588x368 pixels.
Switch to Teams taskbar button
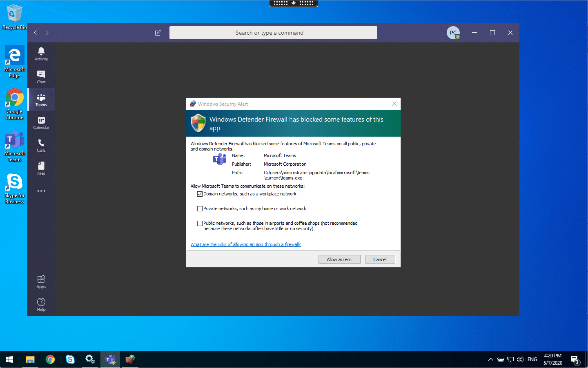(110, 360)
